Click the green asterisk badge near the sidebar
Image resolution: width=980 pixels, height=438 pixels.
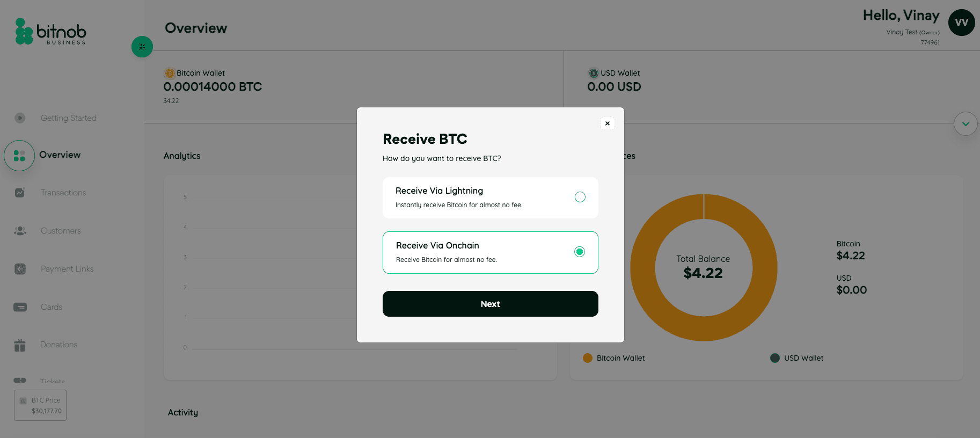pyautogui.click(x=142, y=47)
